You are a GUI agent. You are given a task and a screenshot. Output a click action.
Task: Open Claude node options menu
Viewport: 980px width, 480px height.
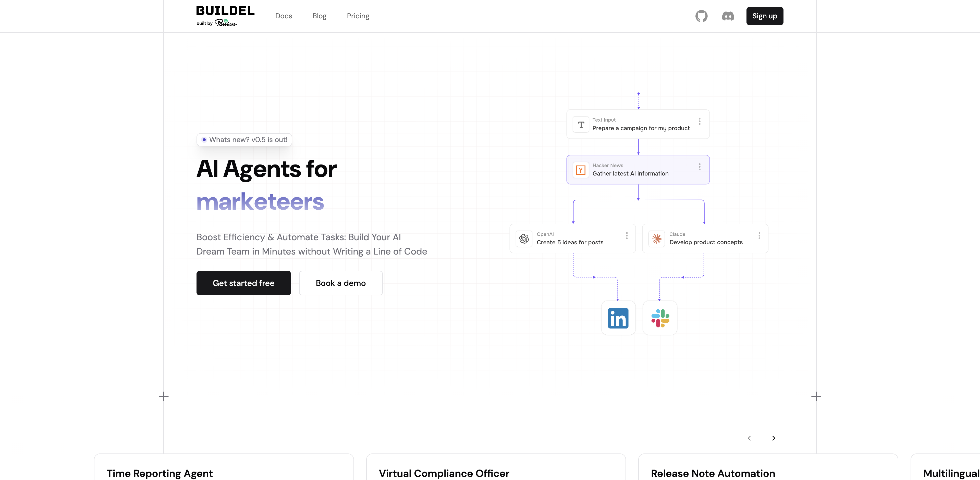(x=759, y=236)
